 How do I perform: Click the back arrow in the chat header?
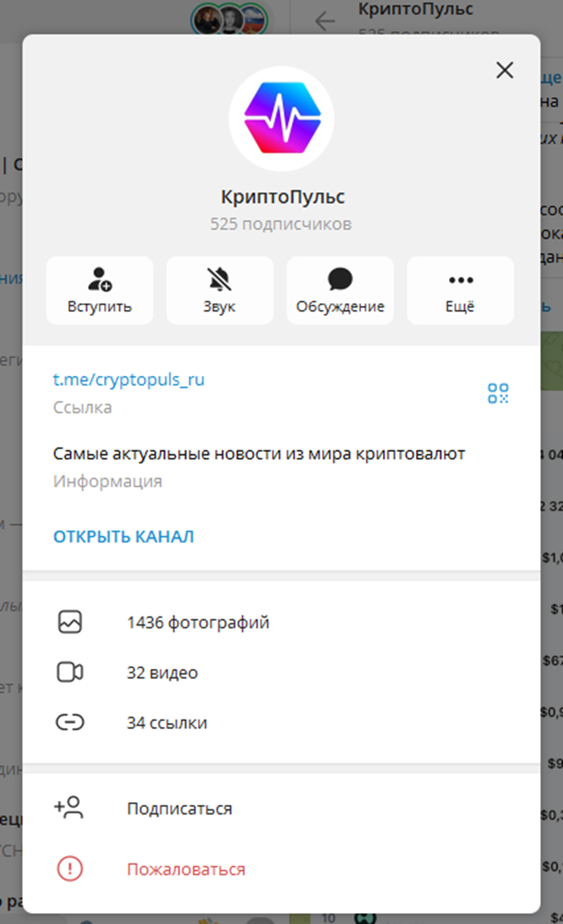(x=325, y=21)
